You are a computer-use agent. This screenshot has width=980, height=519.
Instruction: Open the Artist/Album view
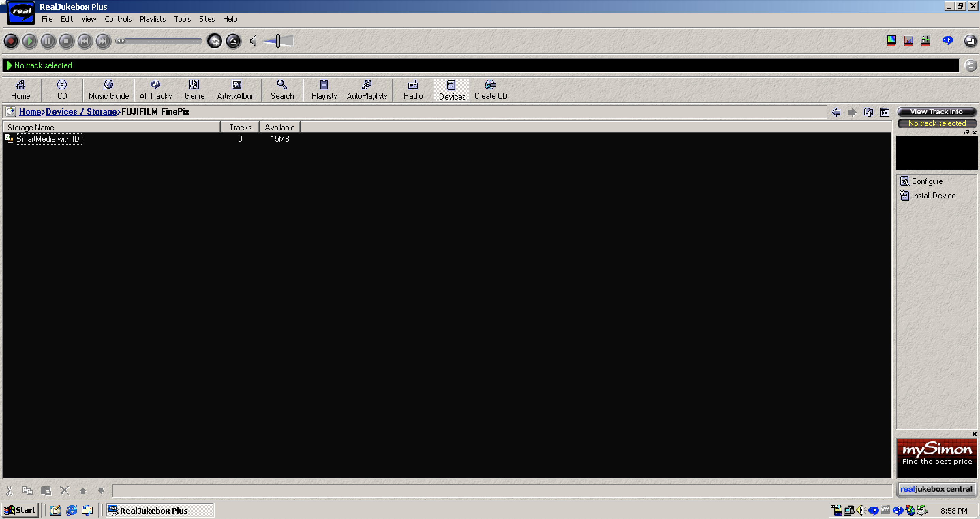point(236,90)
